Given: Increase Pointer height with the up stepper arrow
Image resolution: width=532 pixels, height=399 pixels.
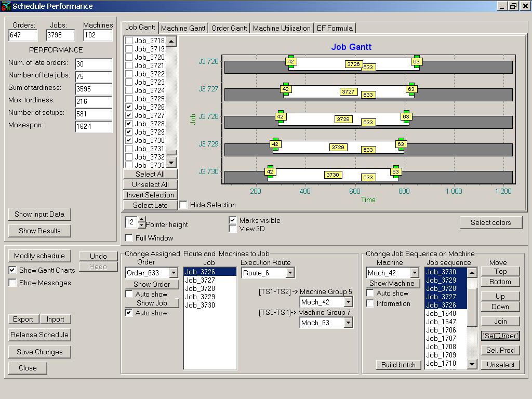Looking at the screenshot, I should point(141,219).
